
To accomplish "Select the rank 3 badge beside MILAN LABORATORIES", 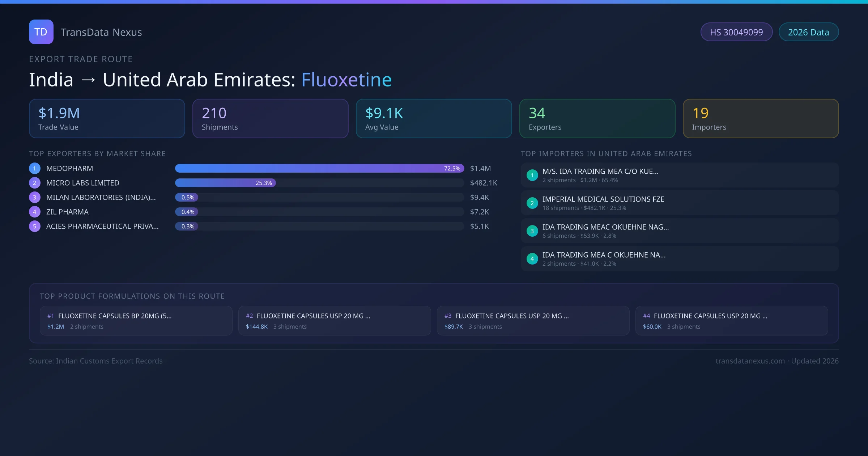I will pos(34,197).
